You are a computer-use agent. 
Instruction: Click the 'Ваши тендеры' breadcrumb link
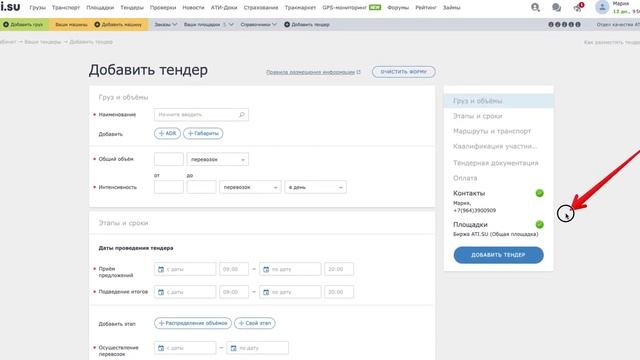coord(42,42)
